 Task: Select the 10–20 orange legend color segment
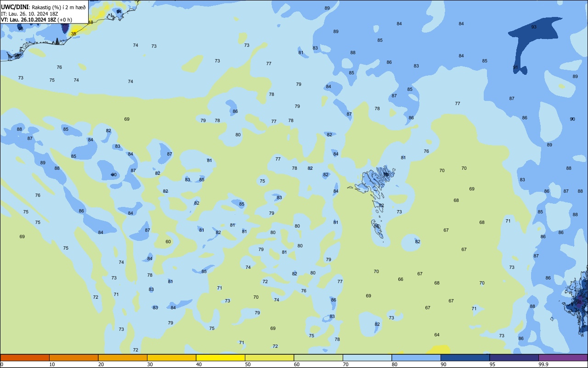point(73,357)
